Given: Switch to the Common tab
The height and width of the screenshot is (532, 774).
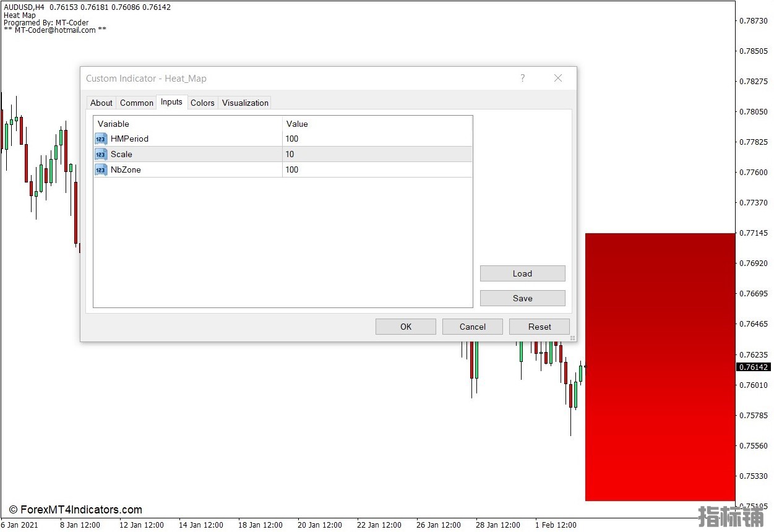Looking at the screenshot, I should click(137, 103).
